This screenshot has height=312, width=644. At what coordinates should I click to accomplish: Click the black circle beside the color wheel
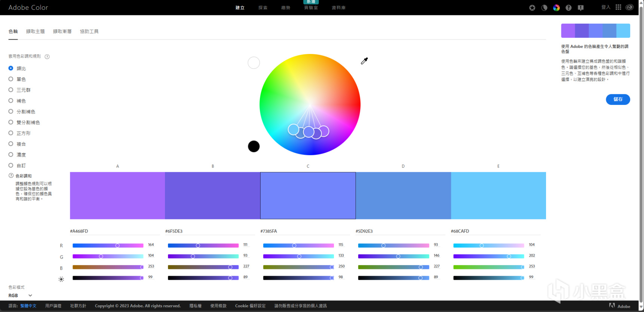[x=254, y=146]
